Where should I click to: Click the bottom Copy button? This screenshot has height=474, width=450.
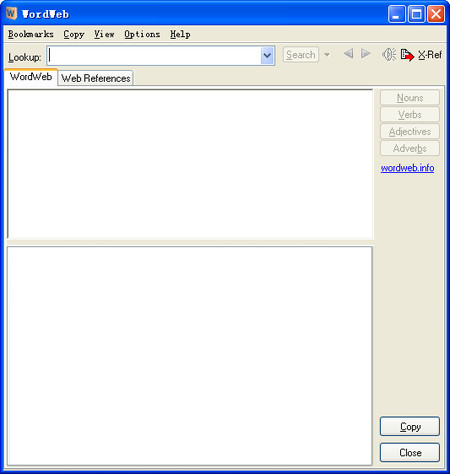pos(410,426)
